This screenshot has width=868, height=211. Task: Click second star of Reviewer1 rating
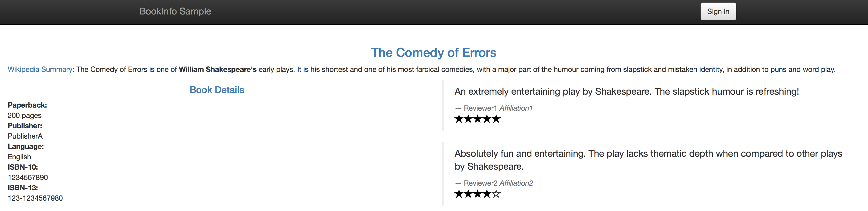(x=468, y=119)
